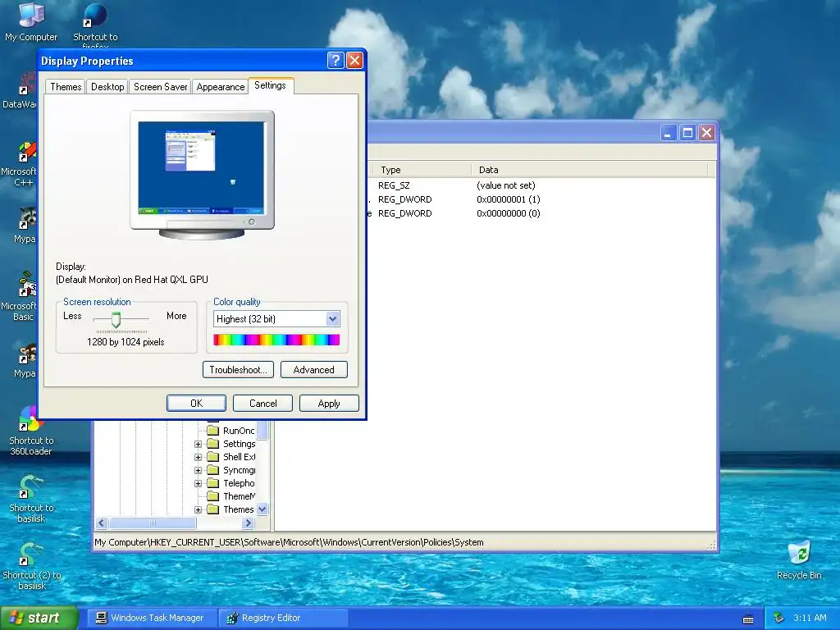Switch to the Themes tab
Viewport: 840px width, 630px height.
coord(66,87)
